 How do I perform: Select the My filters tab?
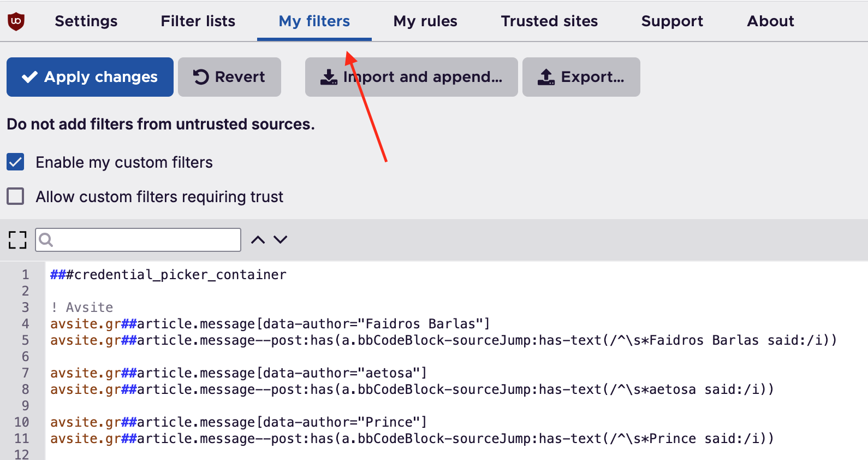click(314, 21)
